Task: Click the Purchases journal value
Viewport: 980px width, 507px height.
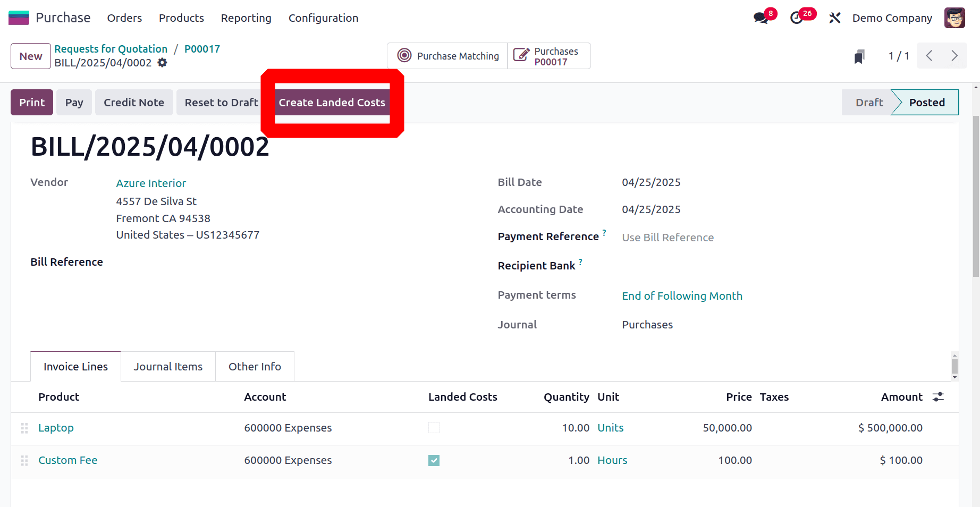Action: coord(647,325)
